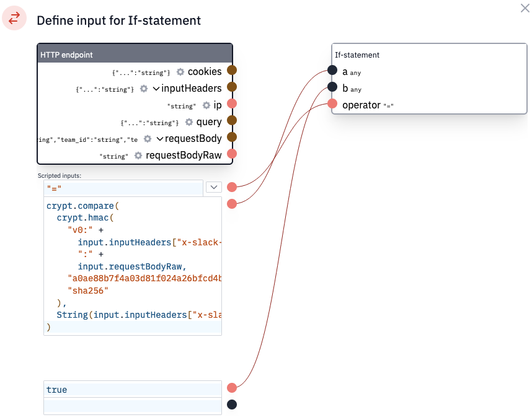
Task: Click the "=" scripted input field
Action: [x=123, y=188]
